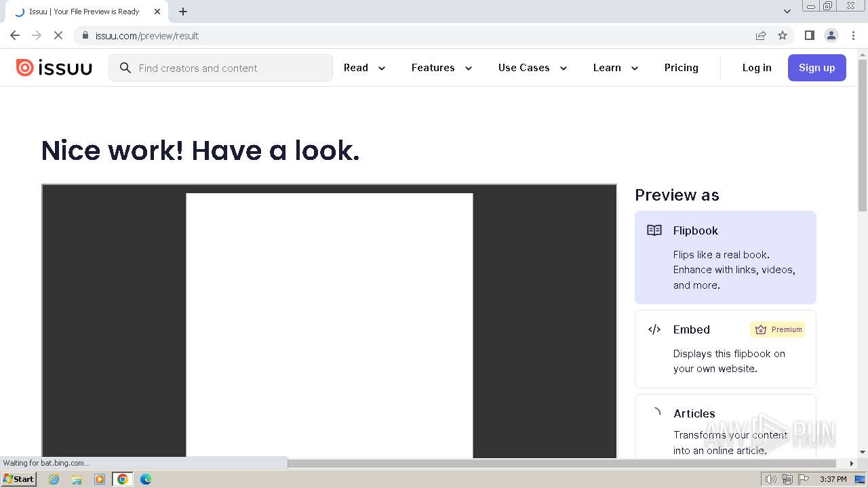Expand the Read menu

click(365, 68)
